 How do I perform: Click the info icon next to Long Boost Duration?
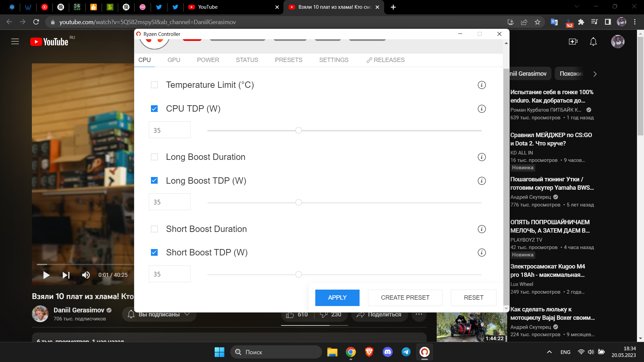click(482, 157)
